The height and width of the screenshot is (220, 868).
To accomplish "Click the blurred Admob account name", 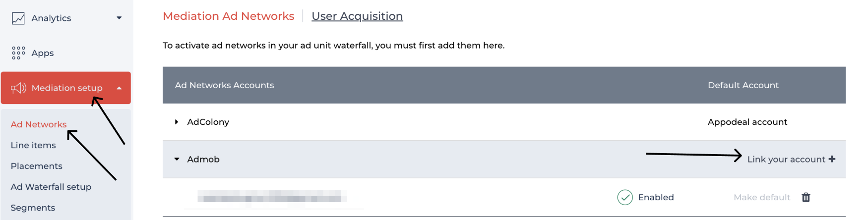I will (x=272, y=198).
